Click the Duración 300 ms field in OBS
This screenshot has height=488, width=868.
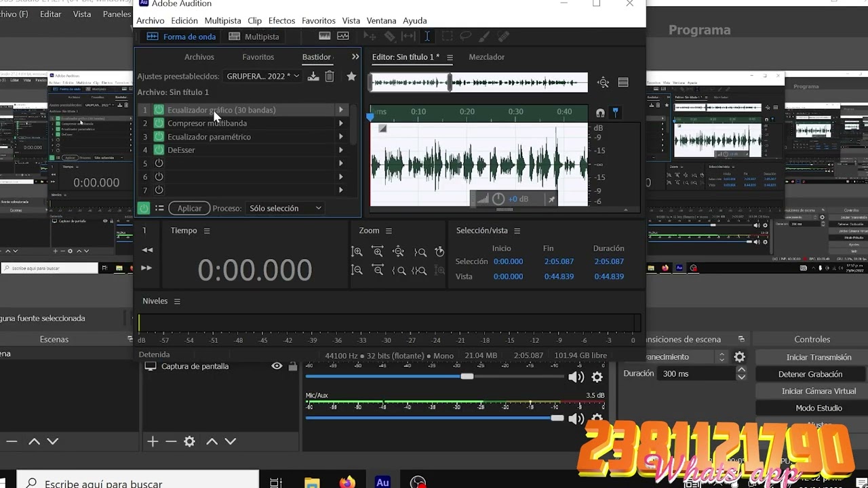click(x=697, y=374)
